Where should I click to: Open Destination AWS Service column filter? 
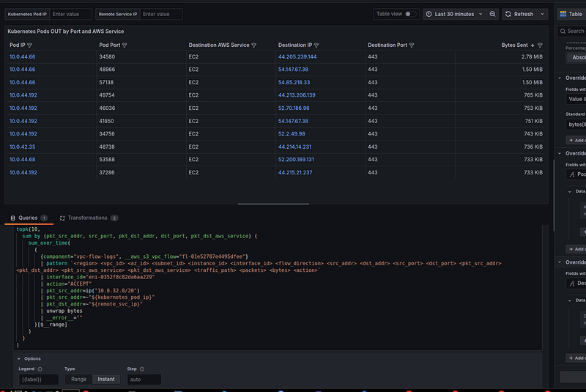pyautogui.click(x=253, y=45)
